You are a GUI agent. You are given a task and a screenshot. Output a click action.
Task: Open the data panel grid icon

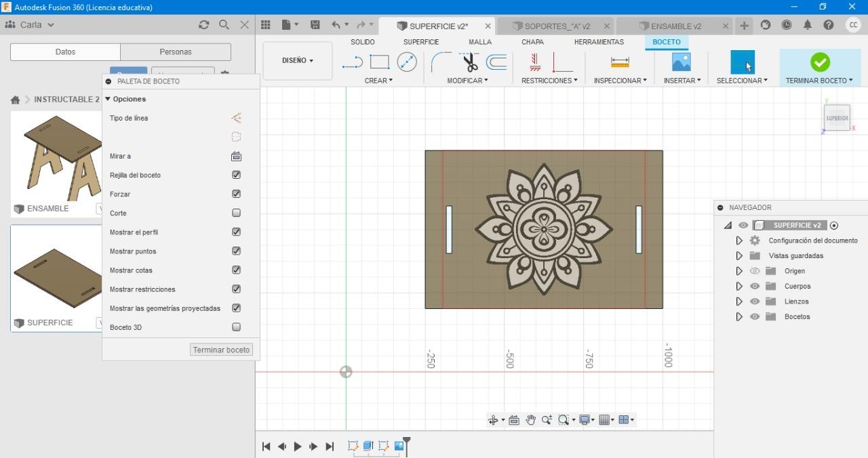266,24
